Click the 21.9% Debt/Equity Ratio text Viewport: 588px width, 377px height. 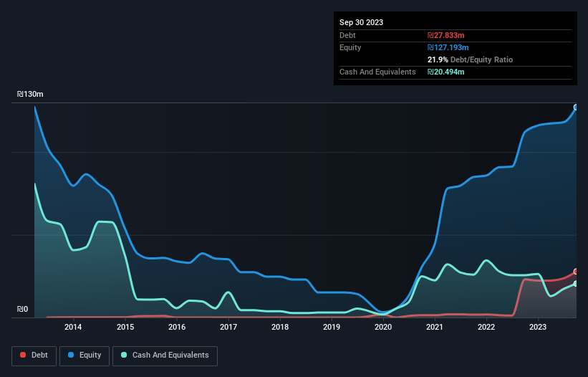(x=470, y=59)
